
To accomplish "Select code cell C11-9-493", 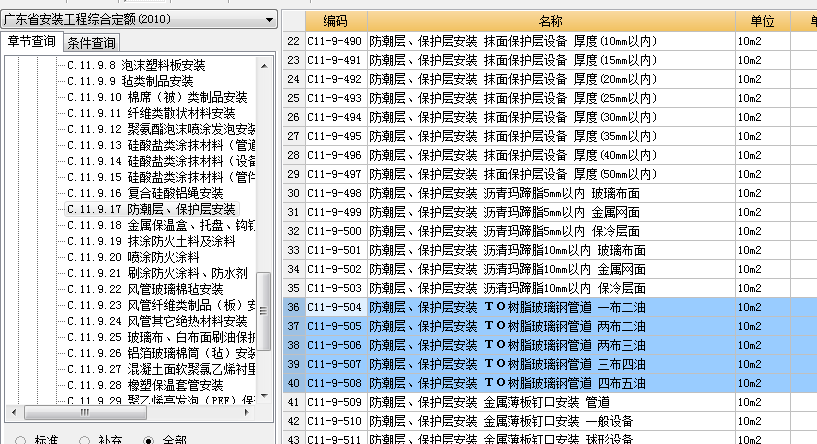I will pyautogui.click(x=336, y=98).
